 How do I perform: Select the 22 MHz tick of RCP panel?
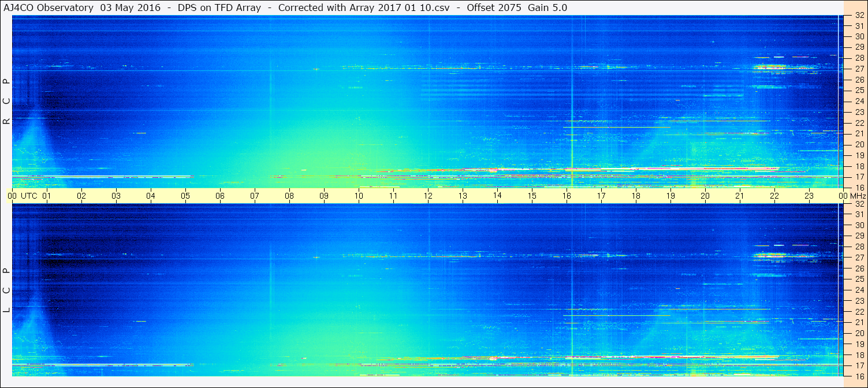pyautogui.click(x=859, y=123)
